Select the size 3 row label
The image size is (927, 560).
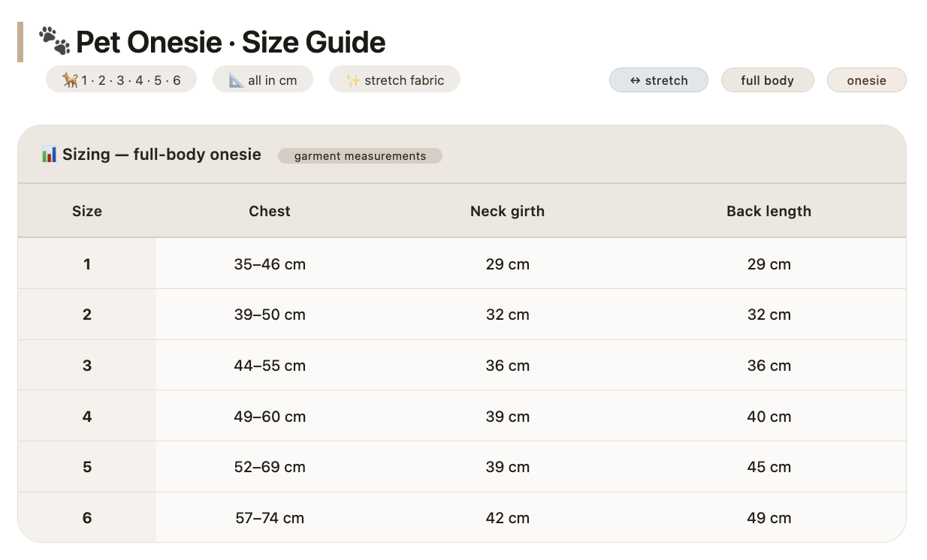[x=87, y=366]
